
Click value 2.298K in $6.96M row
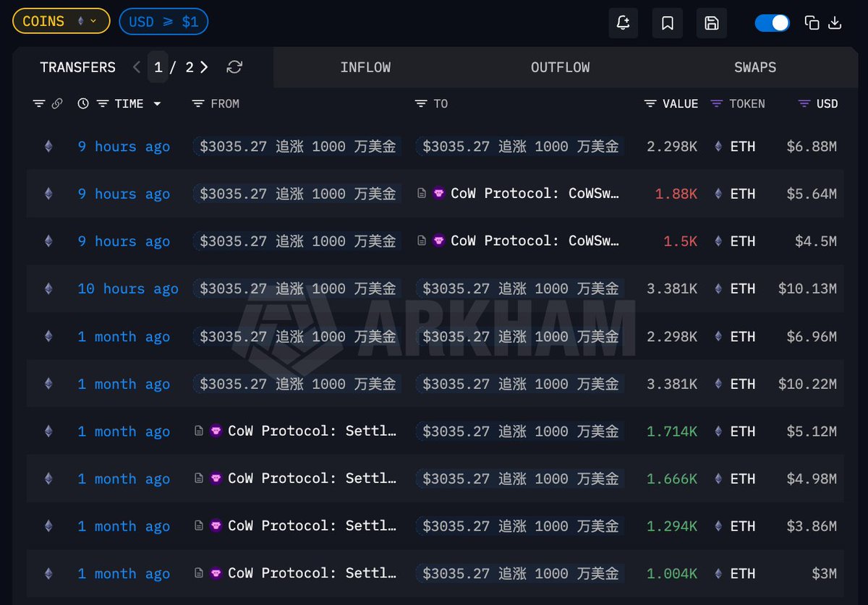point(672,336)
